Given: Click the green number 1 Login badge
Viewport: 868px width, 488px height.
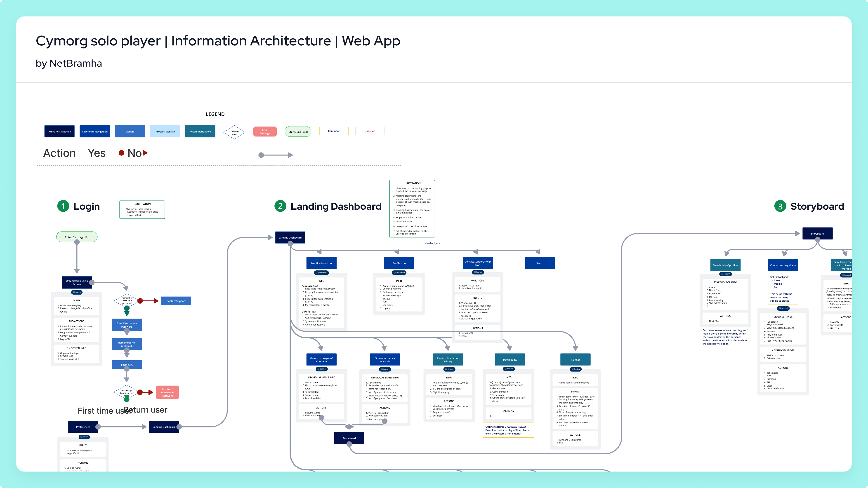Looking at the screenshot, I should pos(63,206).
